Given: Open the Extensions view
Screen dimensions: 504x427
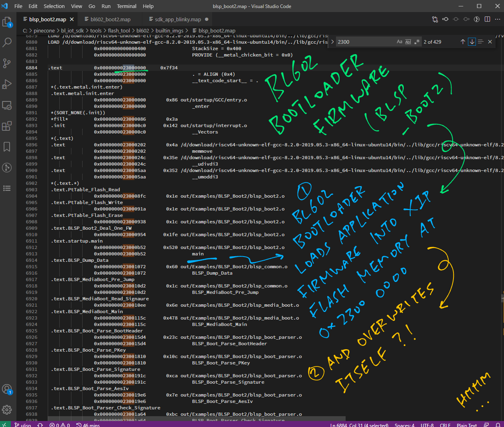Looking at the screenshot, I should pos(7,126).
